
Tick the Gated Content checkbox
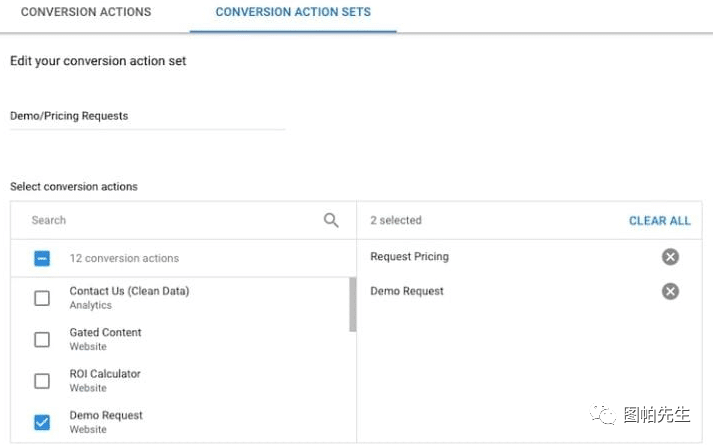42,339
